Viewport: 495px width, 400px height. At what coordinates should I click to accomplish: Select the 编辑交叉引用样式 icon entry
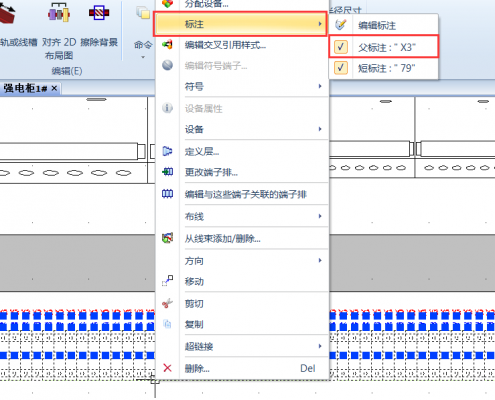pyautogui.click(x=167, y=44)
